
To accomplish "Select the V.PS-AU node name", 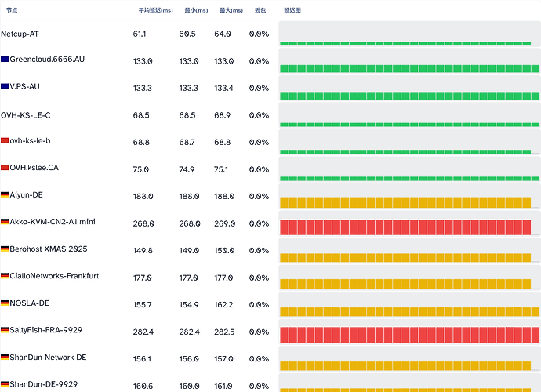I will (24, 86).
